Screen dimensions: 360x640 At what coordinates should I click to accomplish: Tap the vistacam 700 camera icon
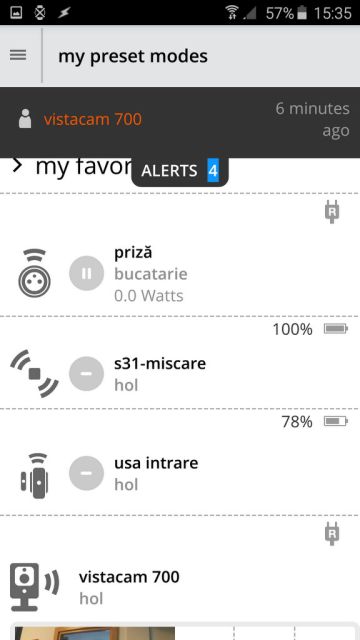34,587
